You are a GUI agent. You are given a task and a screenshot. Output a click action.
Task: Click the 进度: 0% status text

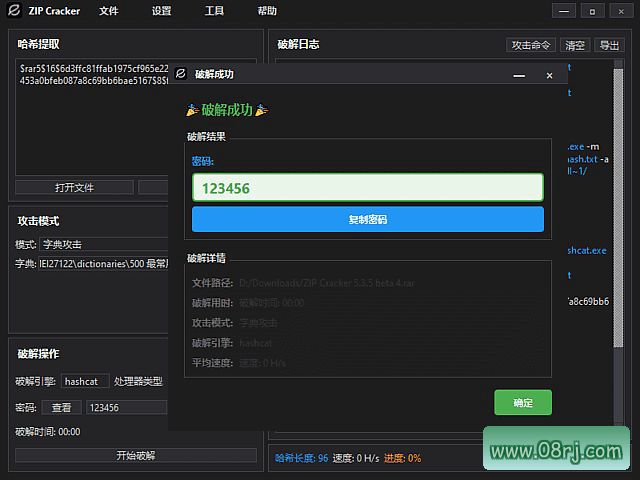402,458
